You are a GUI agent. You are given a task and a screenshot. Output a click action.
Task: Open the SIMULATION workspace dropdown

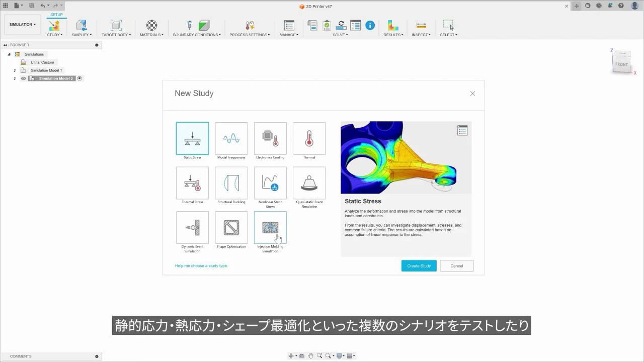click(x=23, y=24)
